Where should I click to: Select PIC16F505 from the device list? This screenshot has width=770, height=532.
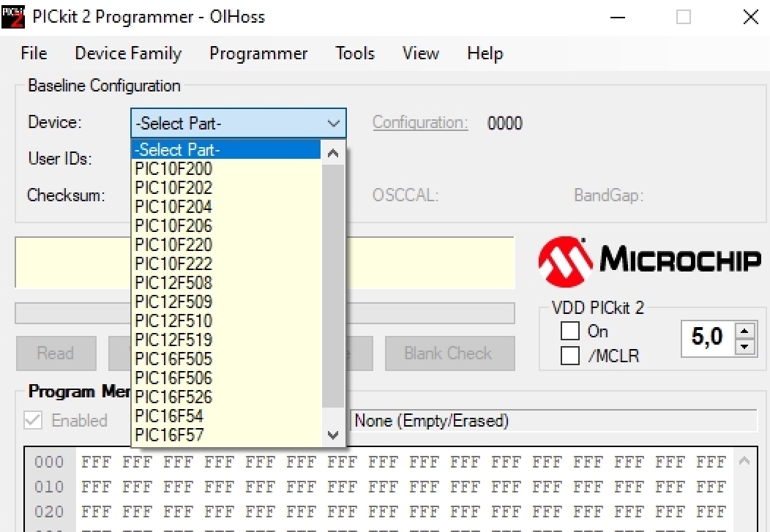pyautogui.click(x=226, y=359)
